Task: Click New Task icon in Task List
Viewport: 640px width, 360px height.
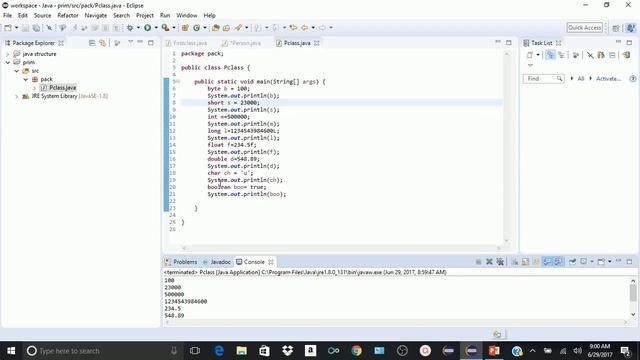Action: [530, 55]
